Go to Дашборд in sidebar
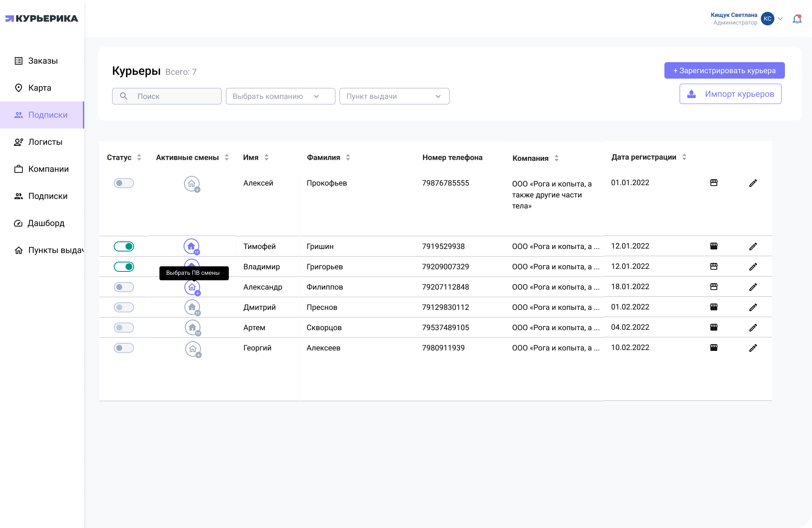This screenshot has width=812, height=528. click(46, 223)
